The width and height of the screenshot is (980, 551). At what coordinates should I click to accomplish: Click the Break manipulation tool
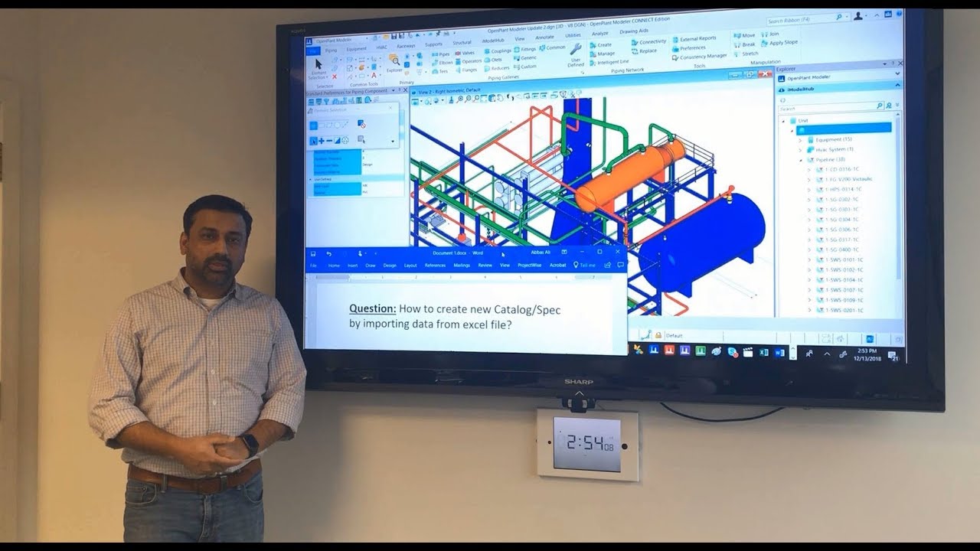tap(745, 45)
